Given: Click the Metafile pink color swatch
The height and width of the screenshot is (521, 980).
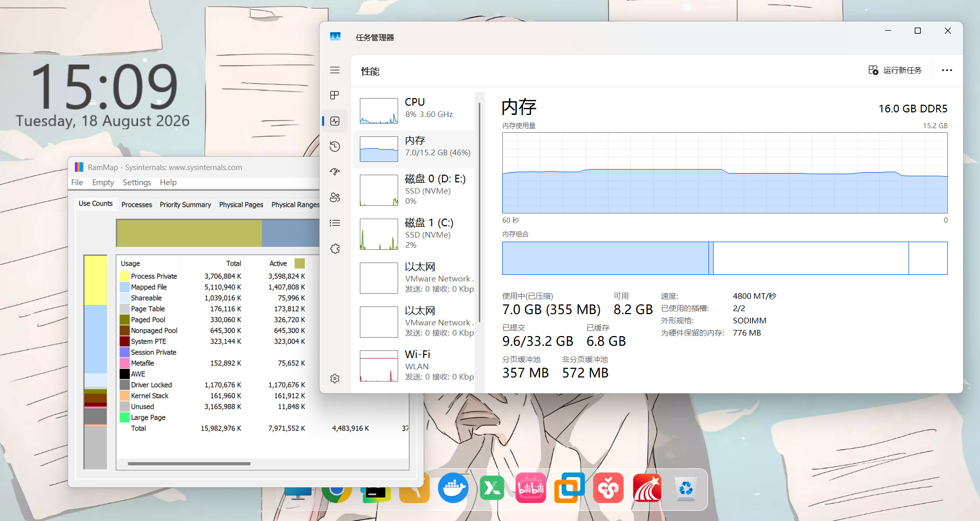Looking at the screenshot, I should pos(125,363).
